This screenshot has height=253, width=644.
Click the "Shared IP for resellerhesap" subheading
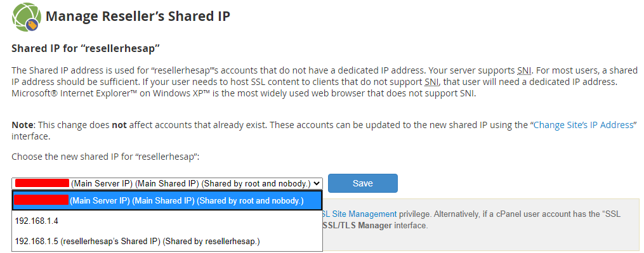[x=86, y=49]
